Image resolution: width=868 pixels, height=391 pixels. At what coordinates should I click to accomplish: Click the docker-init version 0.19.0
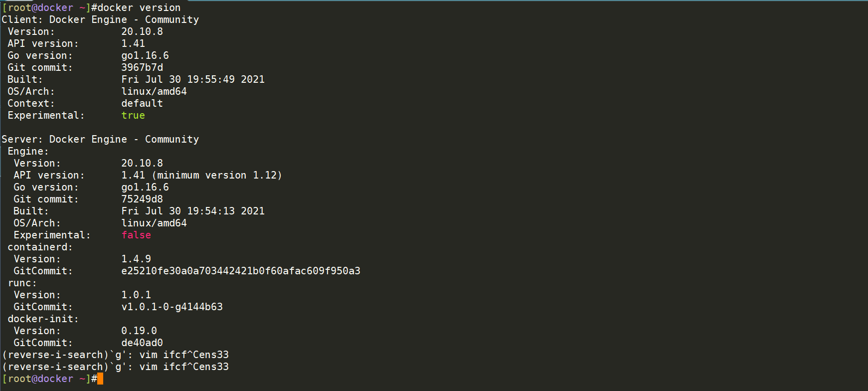[139, 331]
